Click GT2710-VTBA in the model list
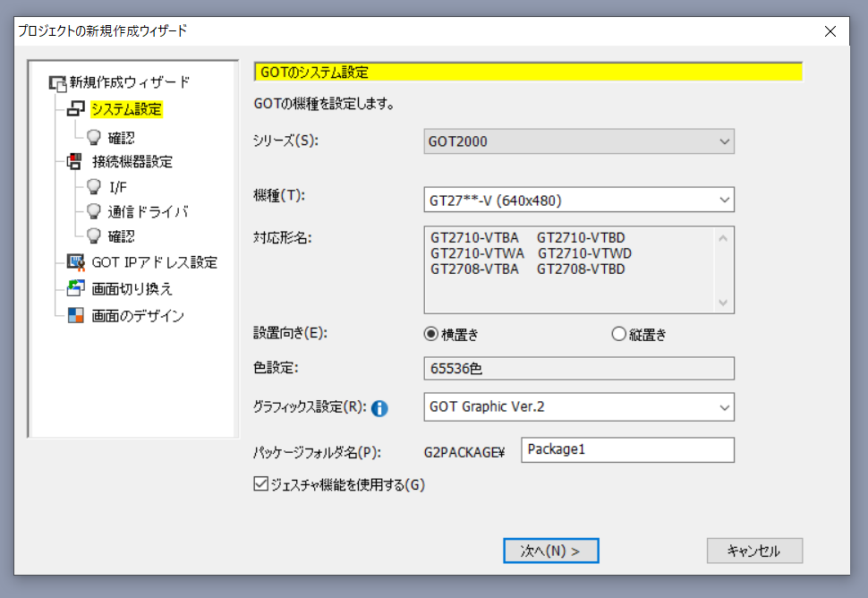Image resolution: width=868 pixels, height=598 pixels. coord(474,237)
